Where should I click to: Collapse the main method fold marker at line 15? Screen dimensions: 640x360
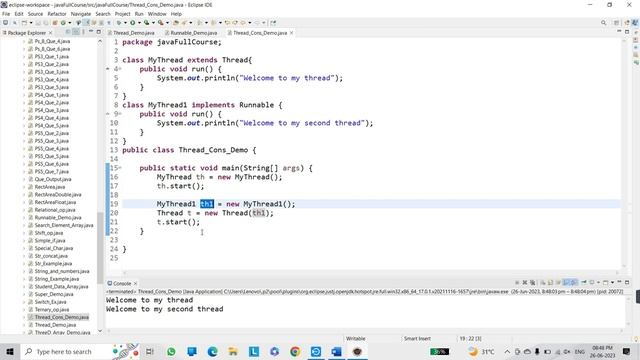(x=120, y=168)
